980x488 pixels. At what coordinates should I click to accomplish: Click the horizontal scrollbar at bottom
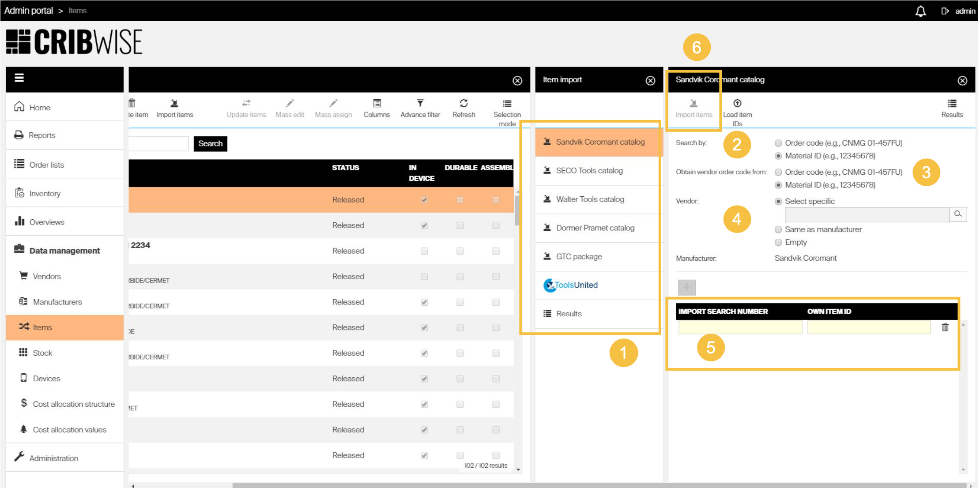pyautogui.click(x=600, y=485)
